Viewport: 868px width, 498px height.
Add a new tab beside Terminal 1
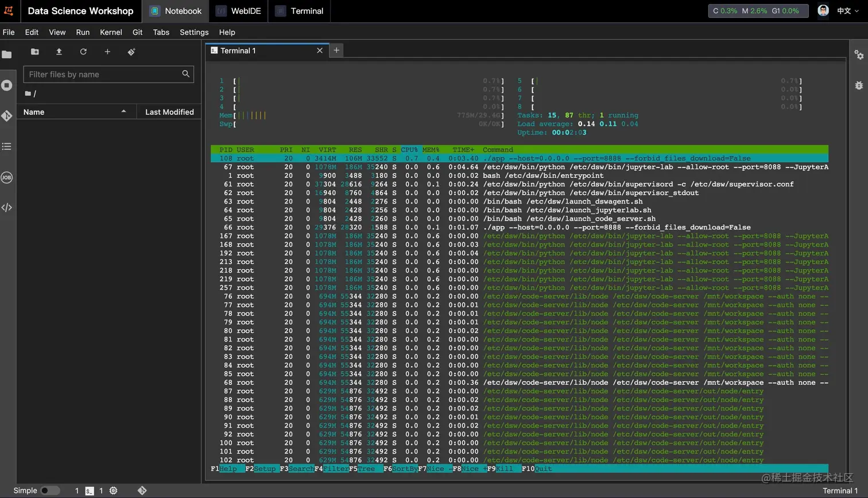[336, 50]
